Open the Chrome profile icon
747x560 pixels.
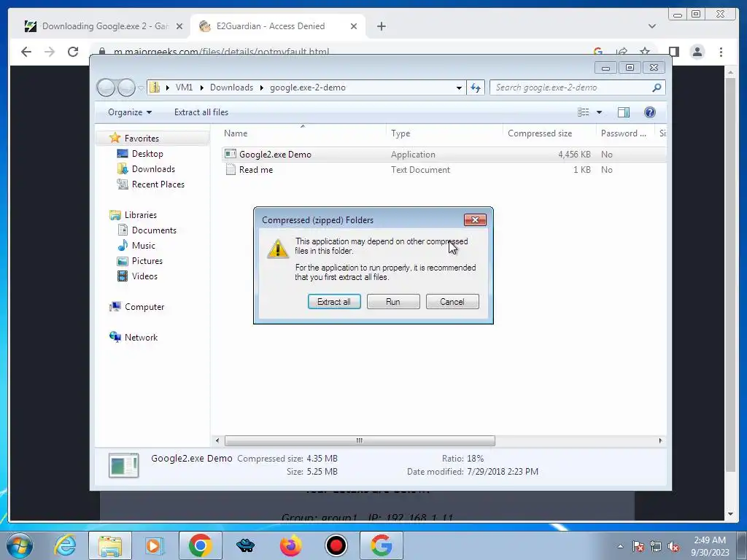tap(697, 52)
